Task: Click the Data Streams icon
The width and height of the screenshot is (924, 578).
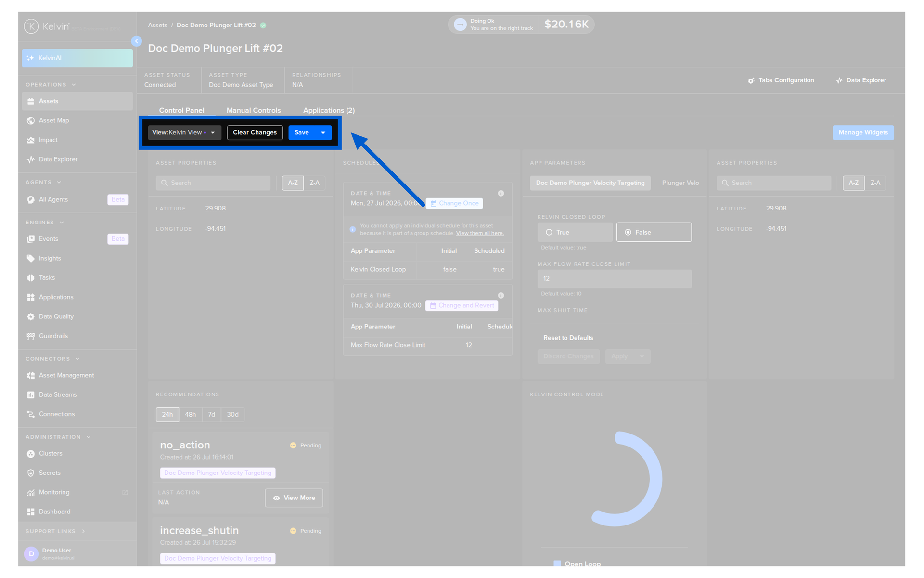Action: coord(31,395)
